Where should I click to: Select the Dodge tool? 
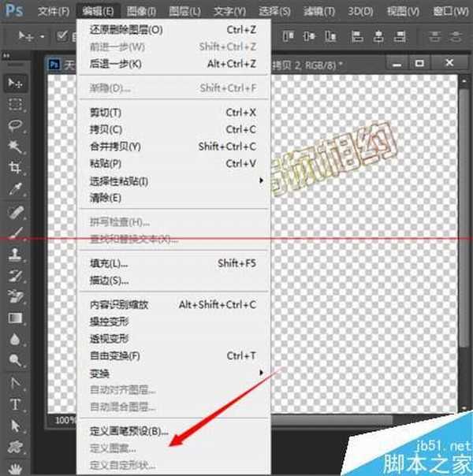point(15,360)
